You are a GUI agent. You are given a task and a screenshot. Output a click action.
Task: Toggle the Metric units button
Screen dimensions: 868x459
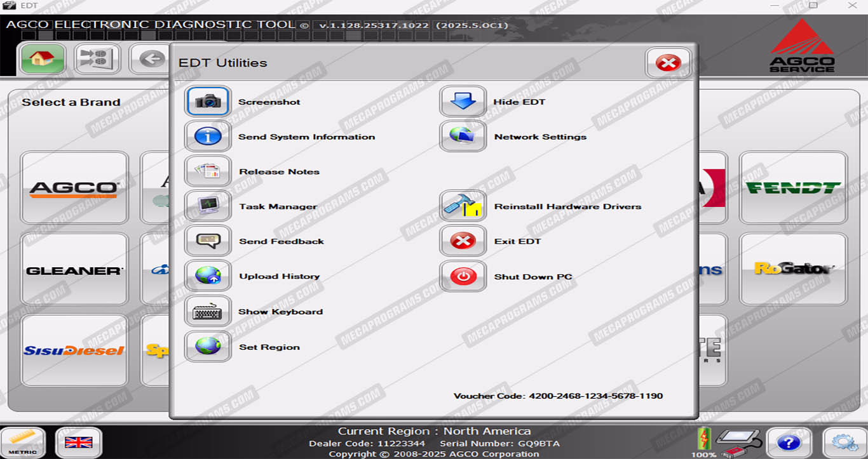point(23,442)
